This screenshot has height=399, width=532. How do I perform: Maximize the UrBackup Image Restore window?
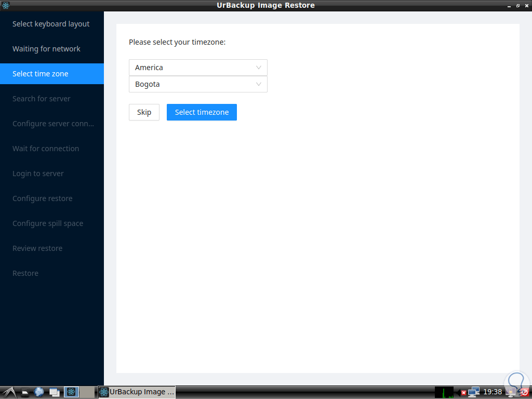point(518,6)
